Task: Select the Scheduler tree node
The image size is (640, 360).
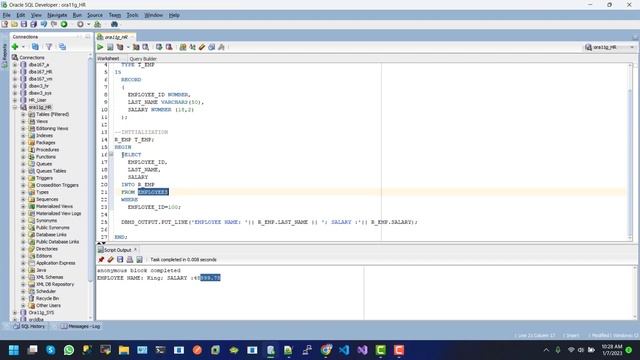Action: point(46,291)
